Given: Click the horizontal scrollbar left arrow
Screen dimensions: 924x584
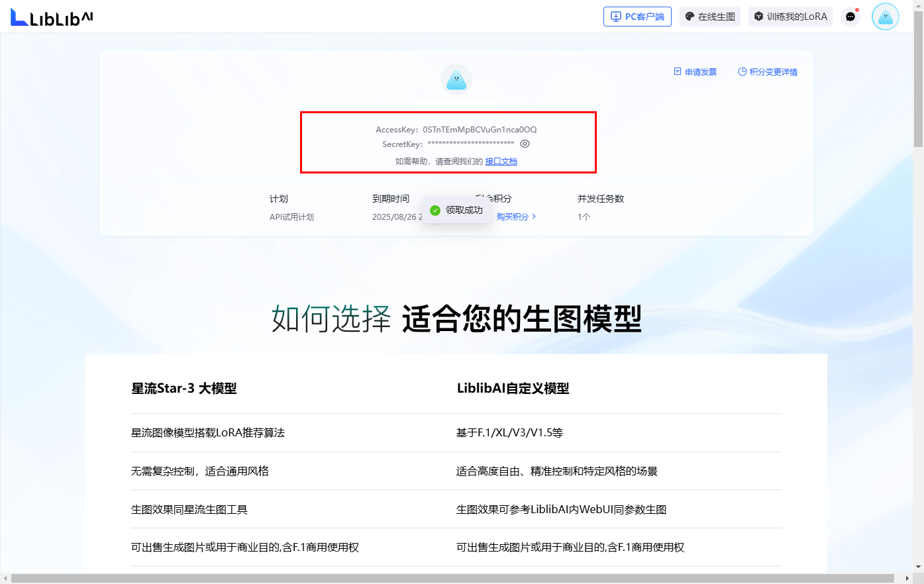Looking at the screenshot, I should click(x=5, y=579).
